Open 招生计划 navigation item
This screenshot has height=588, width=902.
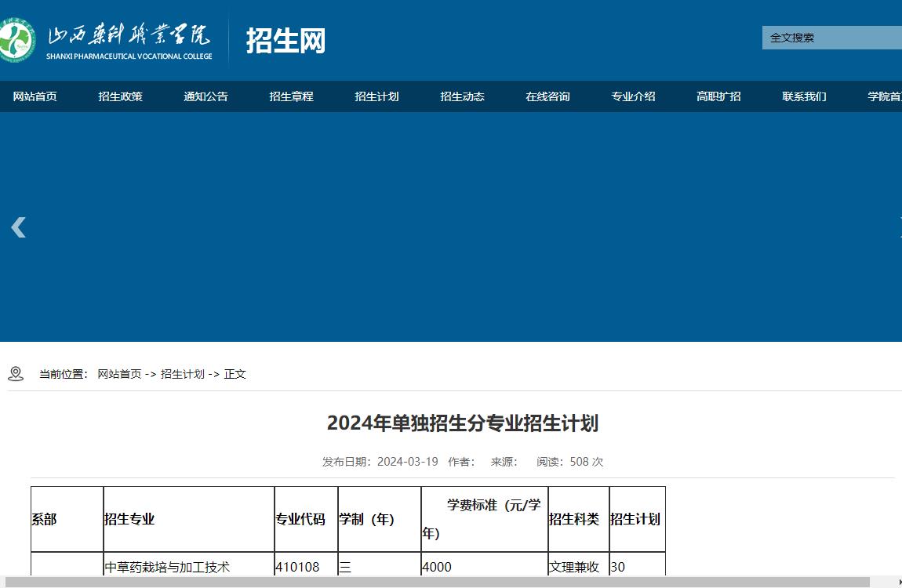376,96
